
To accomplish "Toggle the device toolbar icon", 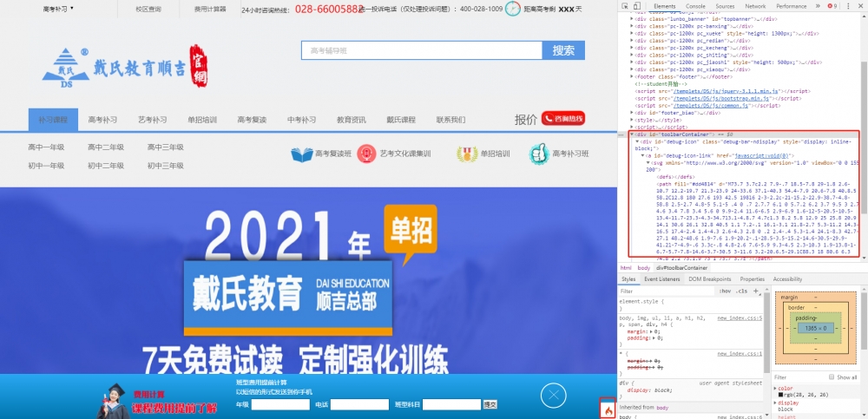I will point(636,6).
